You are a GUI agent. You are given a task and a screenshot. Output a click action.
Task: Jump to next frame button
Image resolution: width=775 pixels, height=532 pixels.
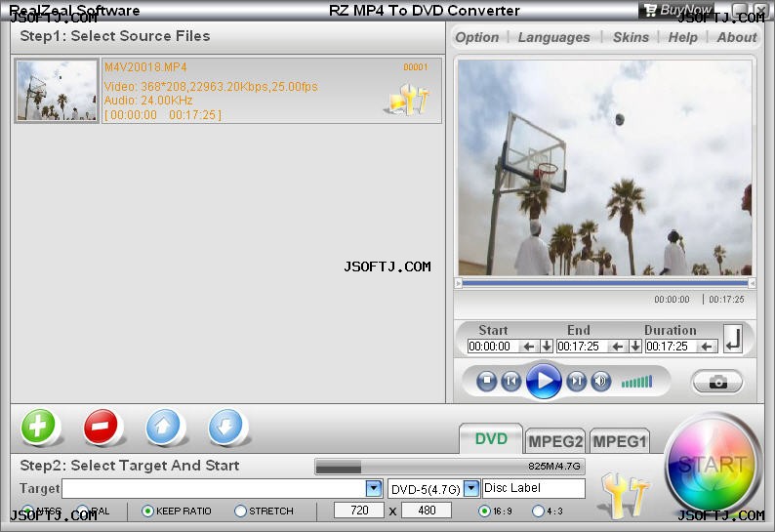point(576,382)
